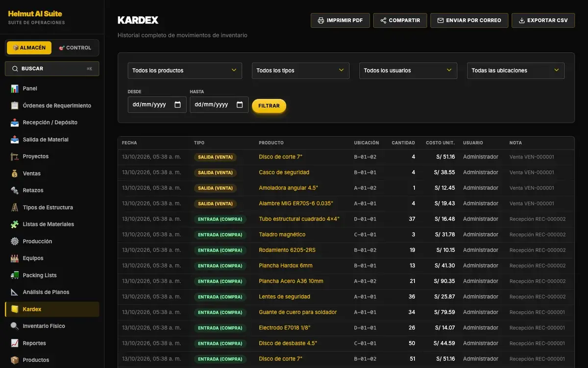The image size is (588, 368).
Task: Open the Todas las ubicaciones dropdown
Action: coord(515,71)
